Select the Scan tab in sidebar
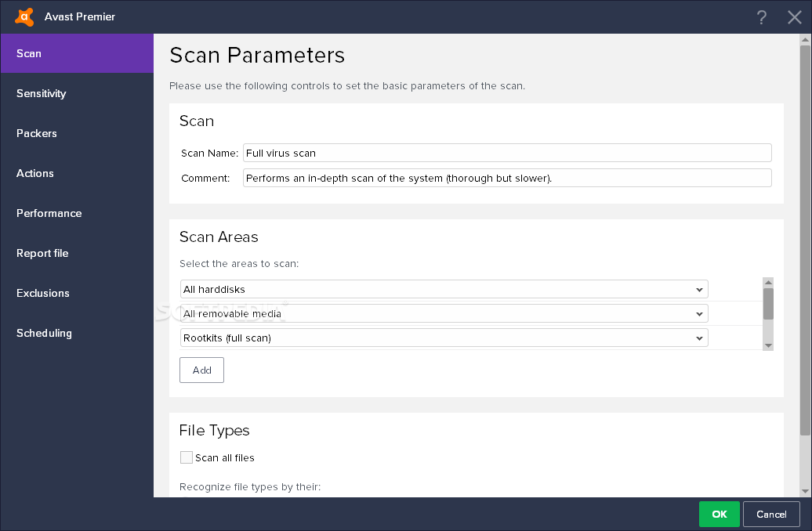Image resolution: width=812 pixels, height=531 pixels. [77, 53]
